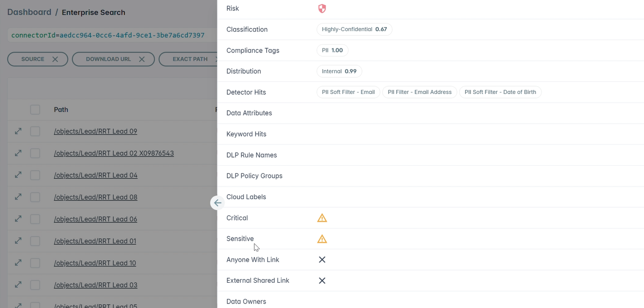
Task: Check the box for RRT Lead 02 X09876543
Action: (x=35, y=154)
